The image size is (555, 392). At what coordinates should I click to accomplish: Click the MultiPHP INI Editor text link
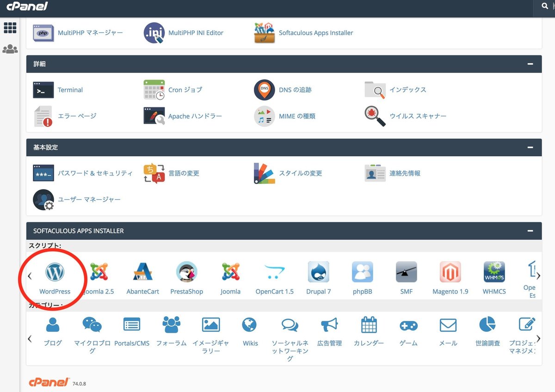pos(196,33)
